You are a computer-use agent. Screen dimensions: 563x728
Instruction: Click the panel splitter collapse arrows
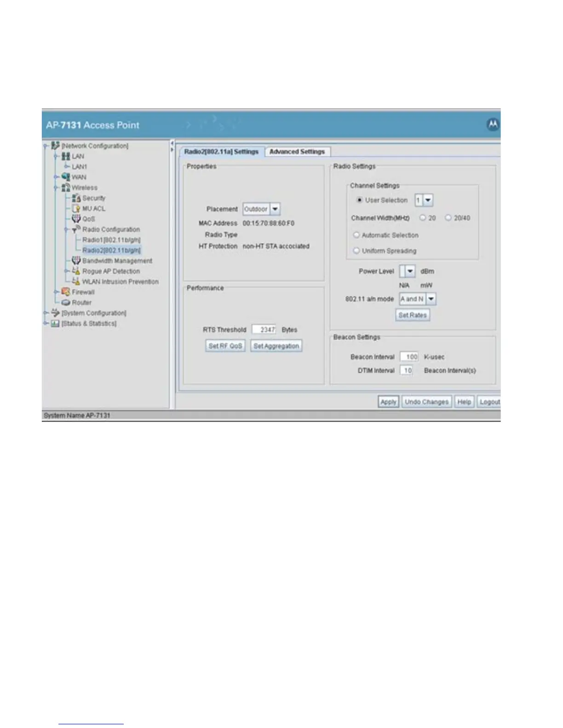click(172, 146)
